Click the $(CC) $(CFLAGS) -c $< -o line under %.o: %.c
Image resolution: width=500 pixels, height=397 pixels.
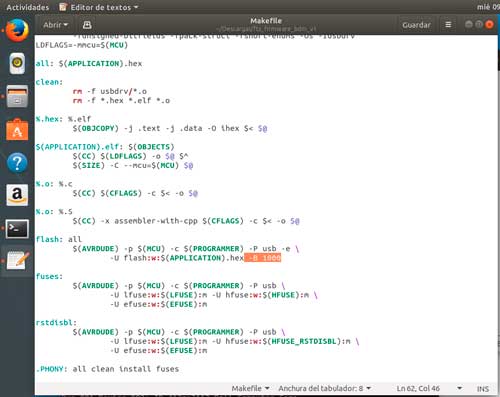[135, 193]
